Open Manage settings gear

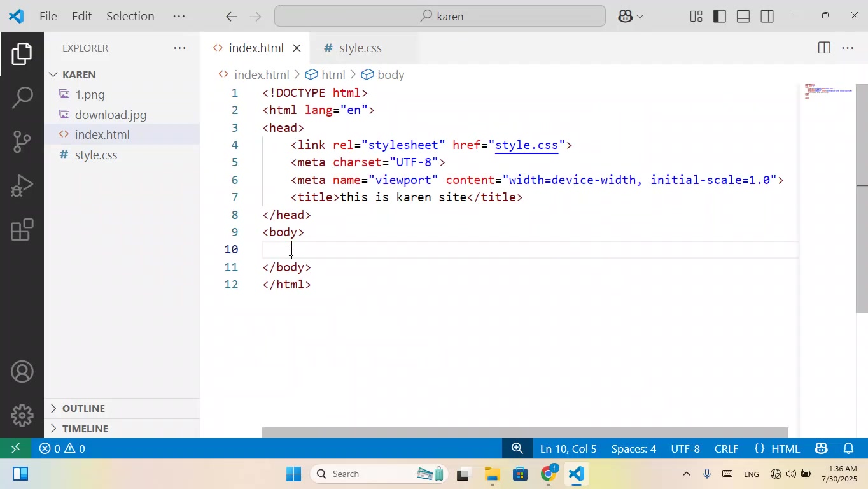click(x=22, y=415)
